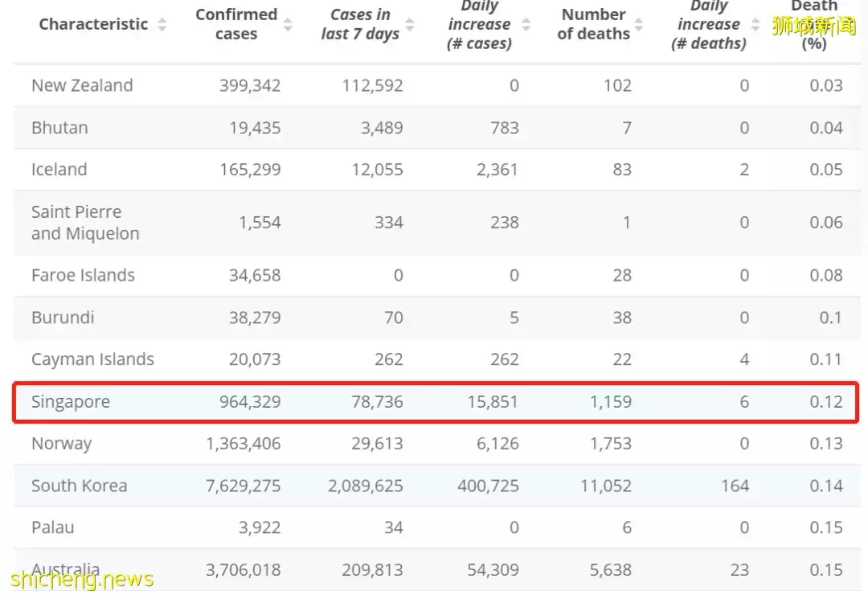Click sort icon for Cases in last 7 days
868x595 pixels.
pos(410,24)
